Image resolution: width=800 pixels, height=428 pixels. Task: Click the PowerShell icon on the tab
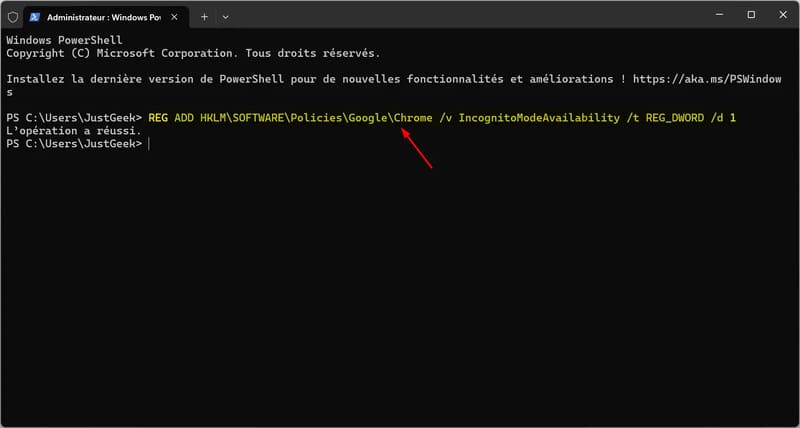point(34,17)
